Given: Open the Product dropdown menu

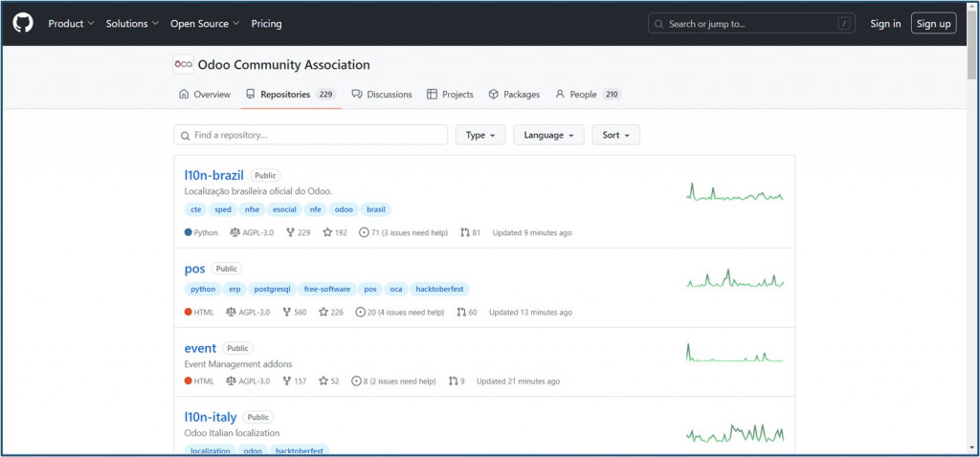Looking at the screenshot, I should point(71,24).
